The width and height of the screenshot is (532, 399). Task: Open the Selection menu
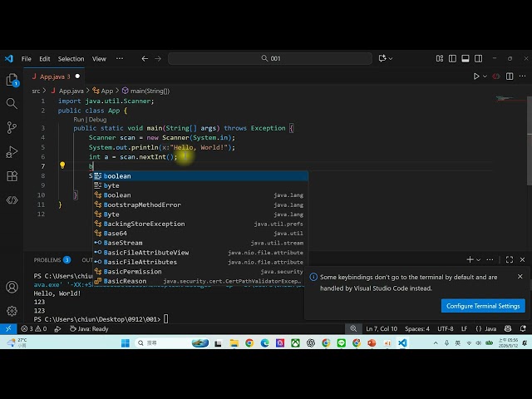71,59
